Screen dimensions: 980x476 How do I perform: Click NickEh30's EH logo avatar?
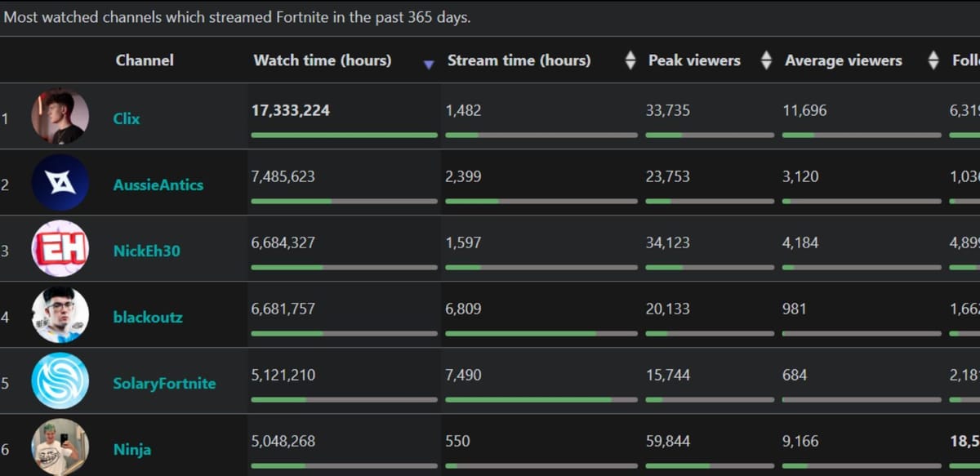click(x=60, y=248)
